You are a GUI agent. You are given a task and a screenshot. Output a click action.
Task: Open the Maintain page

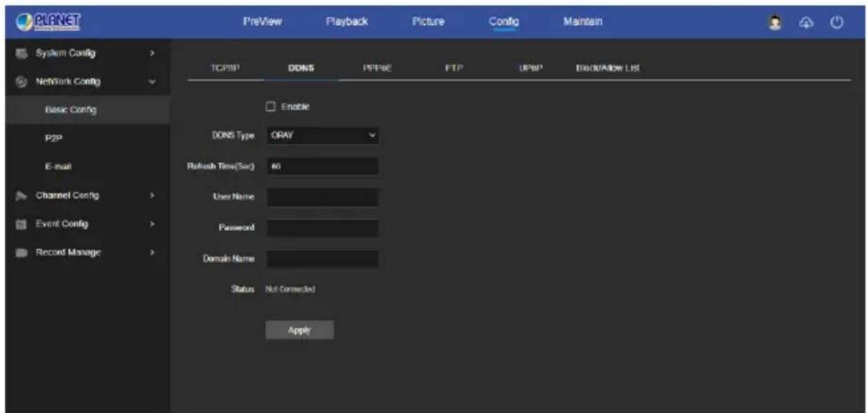pyautogui.click(x=582, y=22)
